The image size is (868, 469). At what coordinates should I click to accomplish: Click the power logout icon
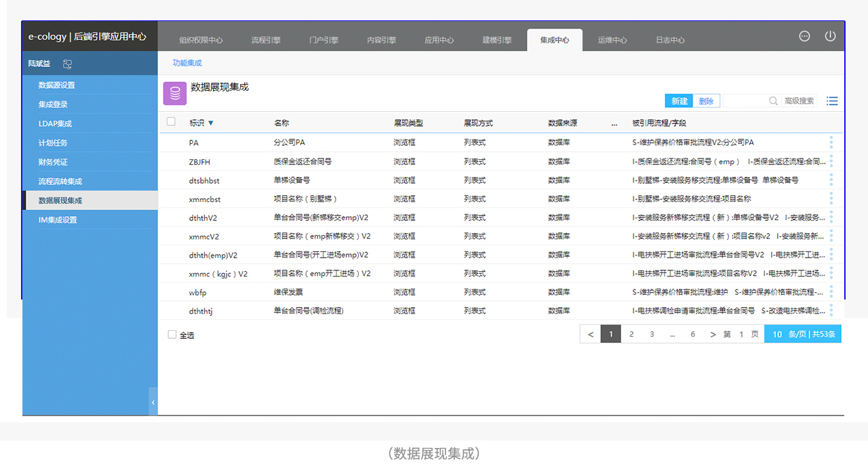[x=830, y=37]
